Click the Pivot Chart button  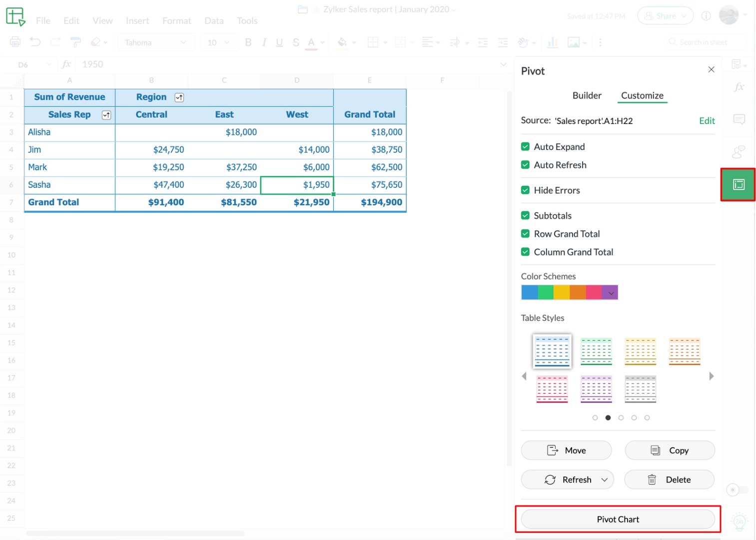(x=618, y=519)
